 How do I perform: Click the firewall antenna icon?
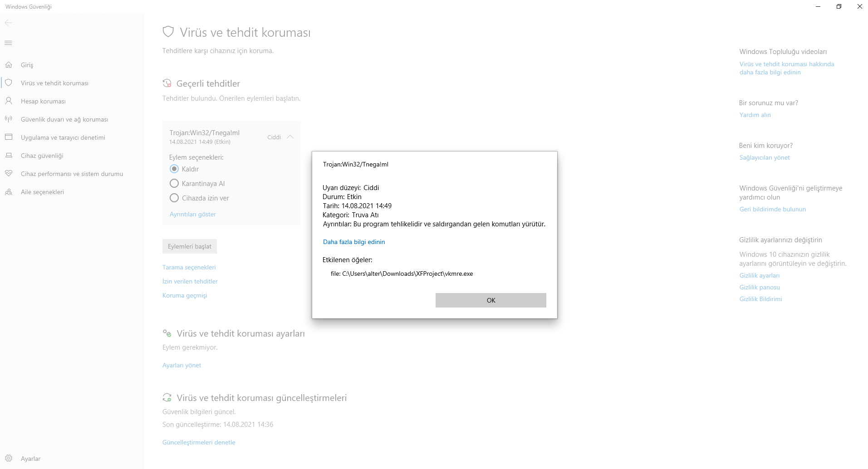(9, 119)
